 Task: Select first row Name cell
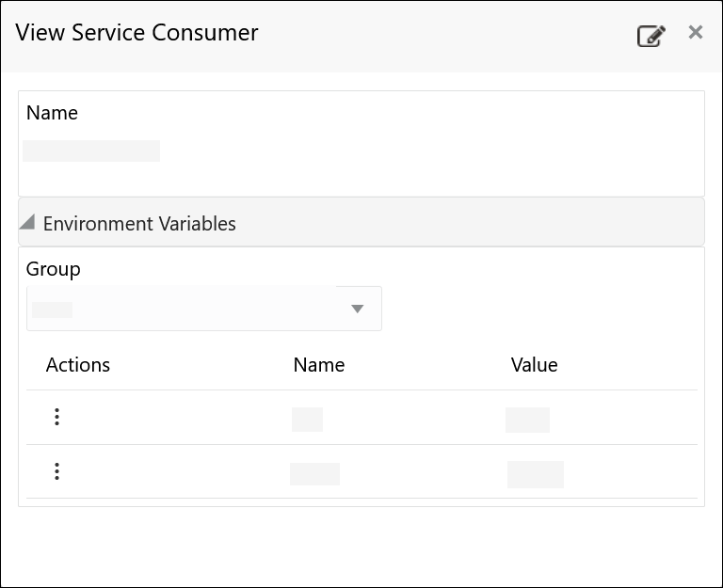[307, 419]
